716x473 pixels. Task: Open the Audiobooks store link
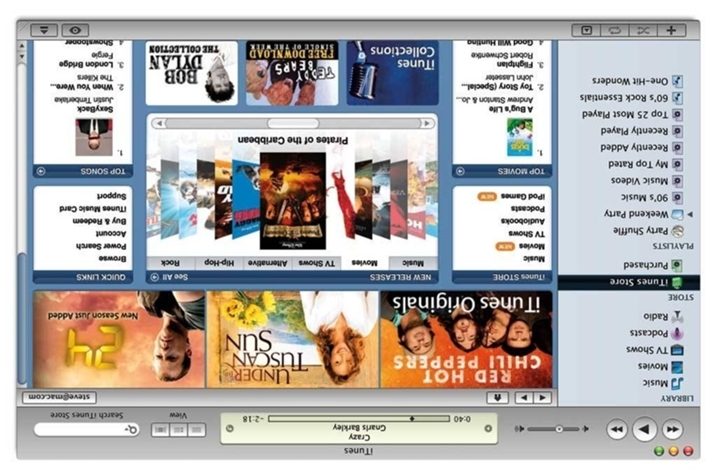point(523,221)
